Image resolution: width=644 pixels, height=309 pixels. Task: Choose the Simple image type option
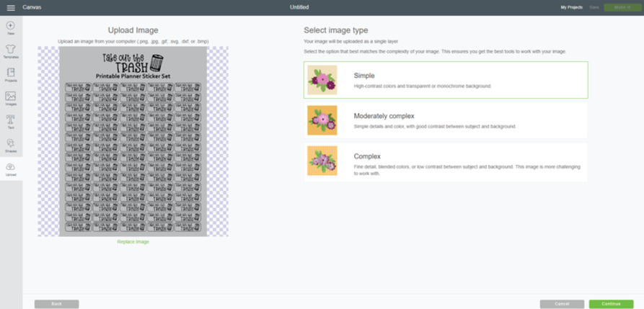click(446, 80)
